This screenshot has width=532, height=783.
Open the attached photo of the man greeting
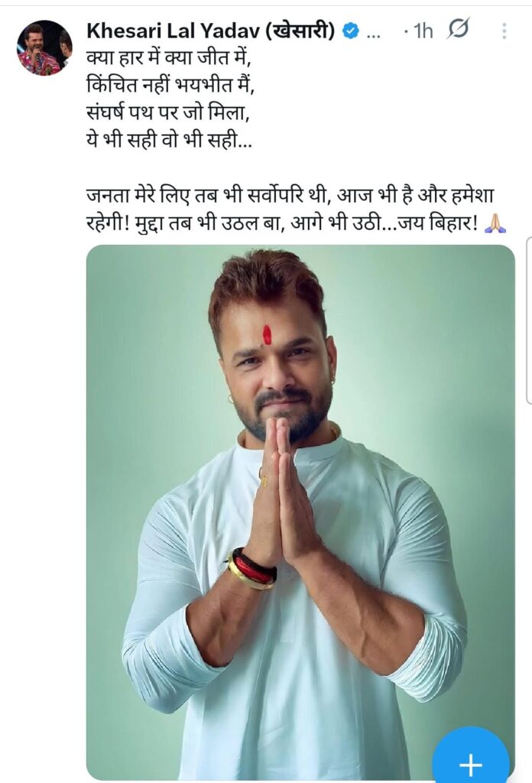click(300, 512)
